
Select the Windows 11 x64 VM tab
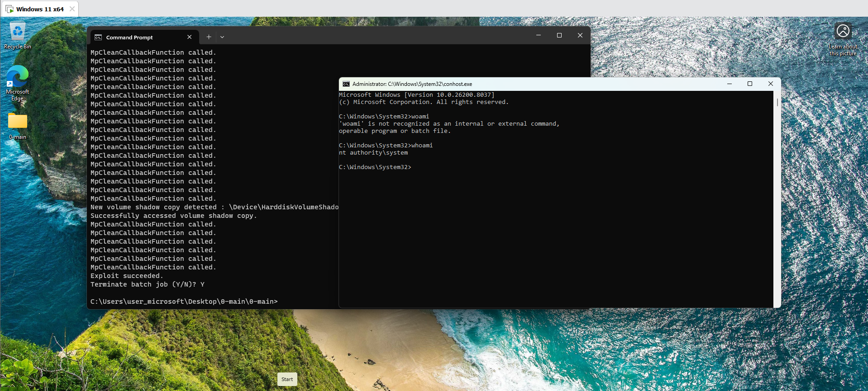click(x=40, y=9)
